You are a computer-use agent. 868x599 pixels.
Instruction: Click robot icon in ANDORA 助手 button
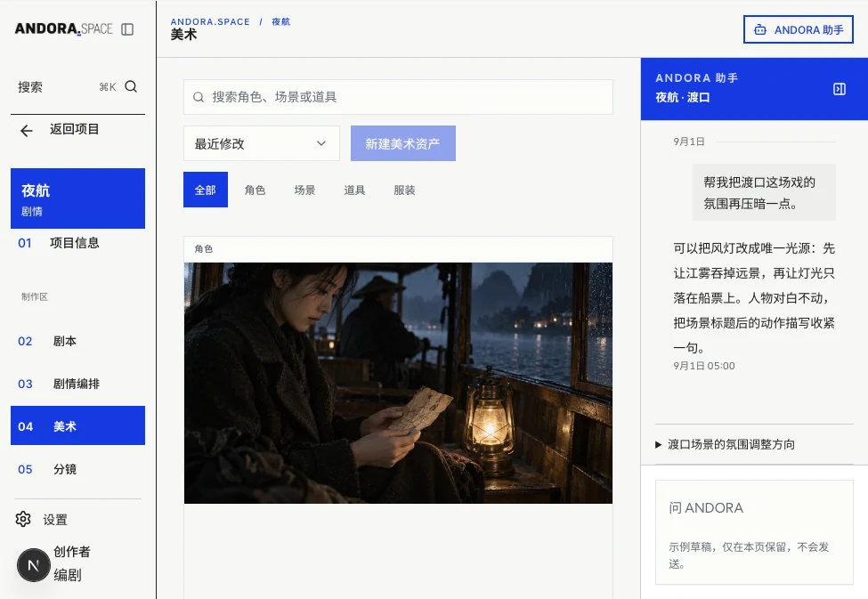(x=760, y=30)
